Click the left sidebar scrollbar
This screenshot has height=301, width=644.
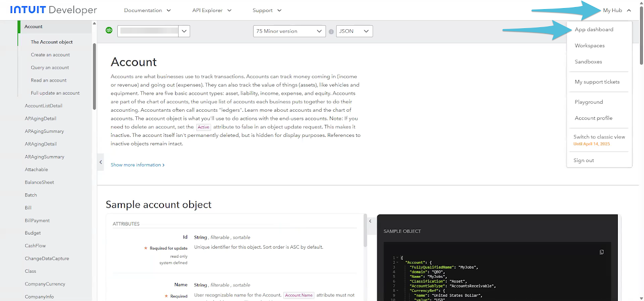pyautogui.click(x=94, y=76)
